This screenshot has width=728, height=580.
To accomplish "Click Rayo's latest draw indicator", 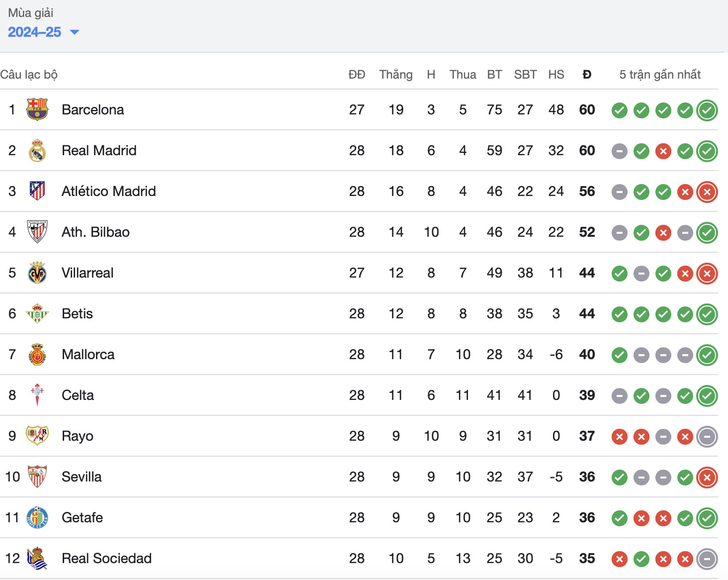I will click(x=707, y=437).
